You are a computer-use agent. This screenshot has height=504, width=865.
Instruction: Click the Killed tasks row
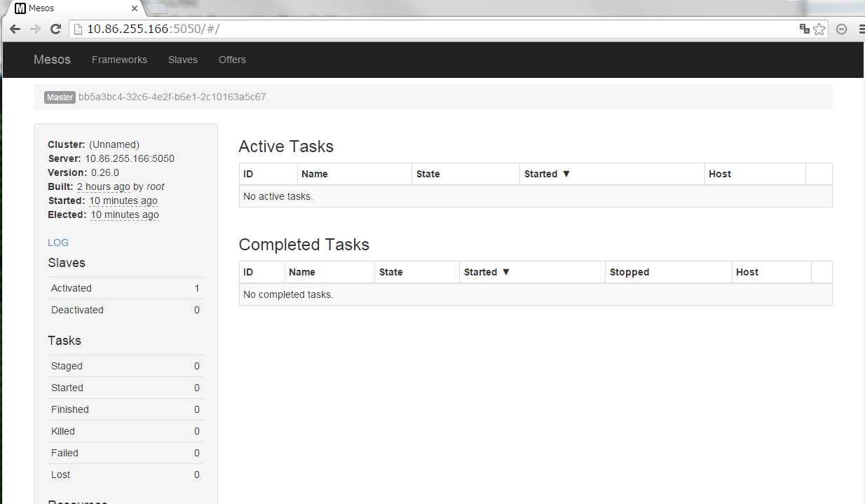point(125,431)
